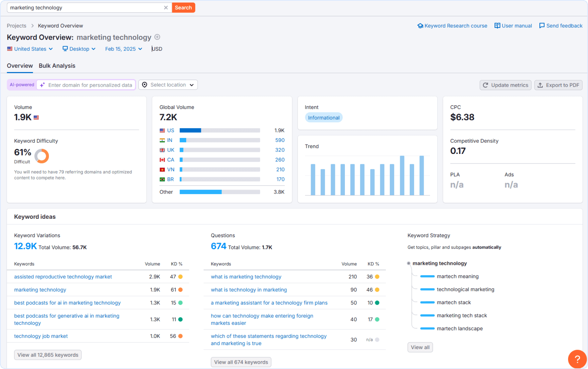Click KD 61 orange dot indicator
Image resolution: width=588 pixels, height=369 pixels.
coord(180,290)
